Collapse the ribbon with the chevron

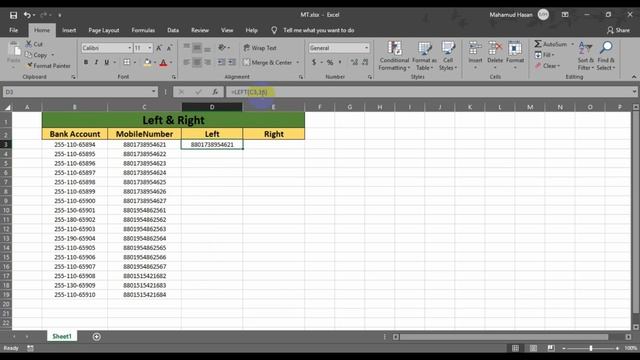(x=633, y=77)
